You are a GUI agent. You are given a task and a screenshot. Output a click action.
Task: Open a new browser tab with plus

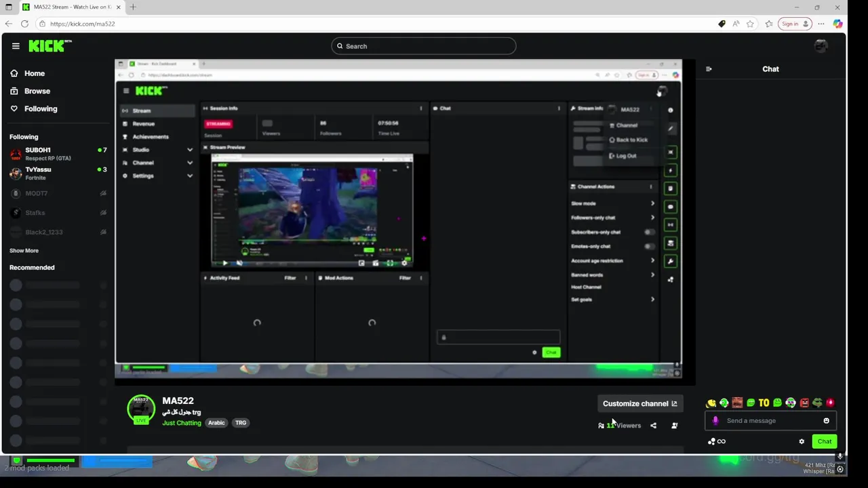pyautogui.click(x=133, y=7)
